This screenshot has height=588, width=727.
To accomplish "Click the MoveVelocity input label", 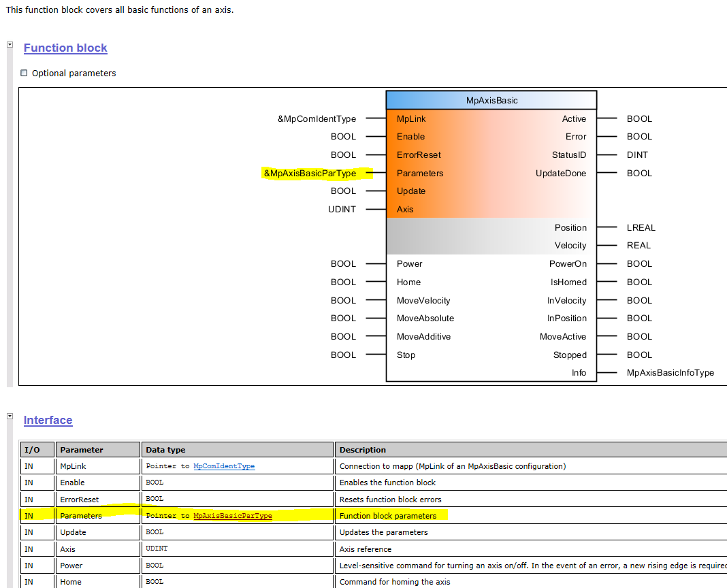I will 423,301.
